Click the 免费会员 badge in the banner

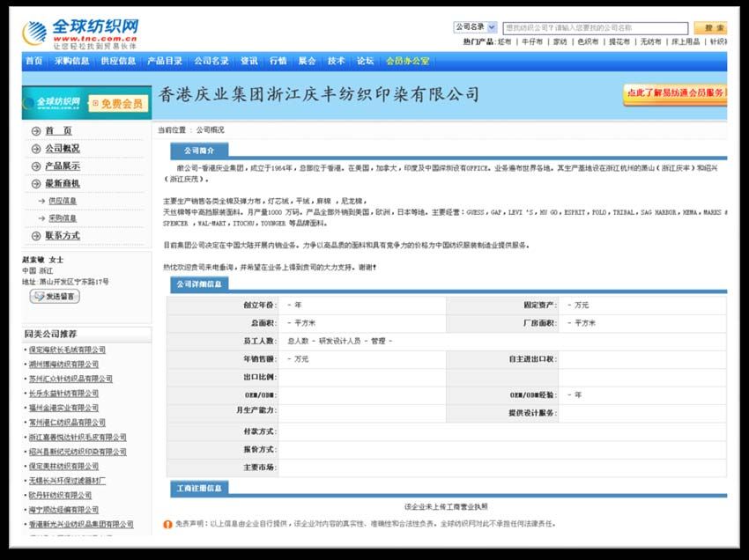117,103
